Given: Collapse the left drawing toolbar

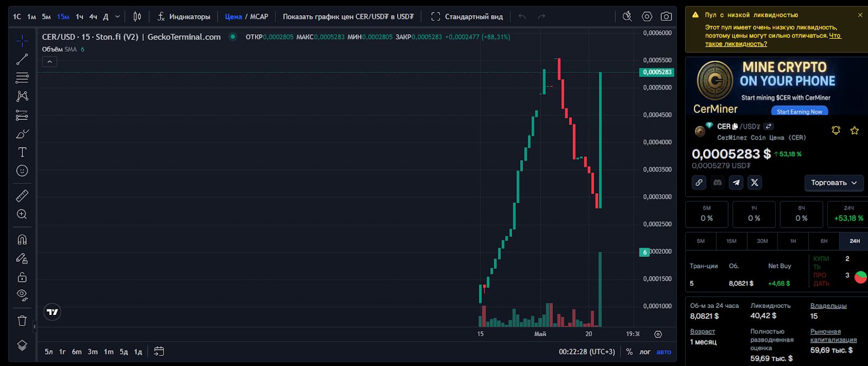Looking at the screenshot, I should tap(35, 327).
